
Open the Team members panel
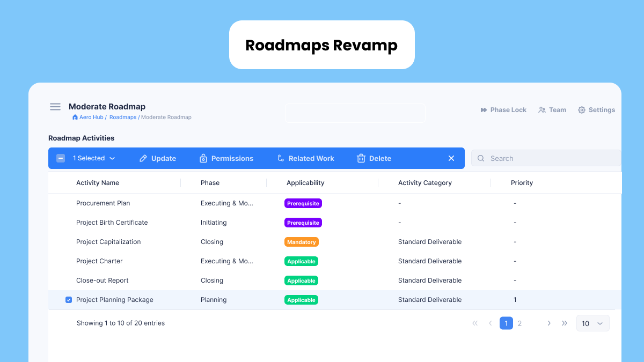542,110
